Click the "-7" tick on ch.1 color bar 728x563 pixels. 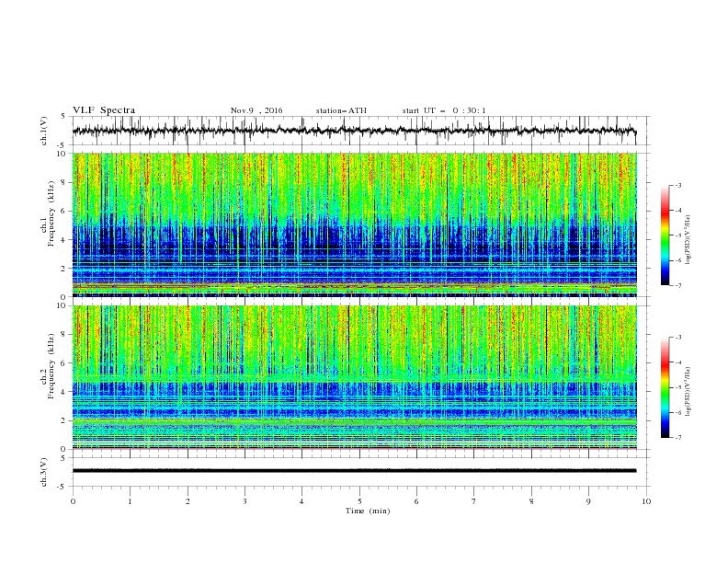pyautogui.click(x=677, y=285)
